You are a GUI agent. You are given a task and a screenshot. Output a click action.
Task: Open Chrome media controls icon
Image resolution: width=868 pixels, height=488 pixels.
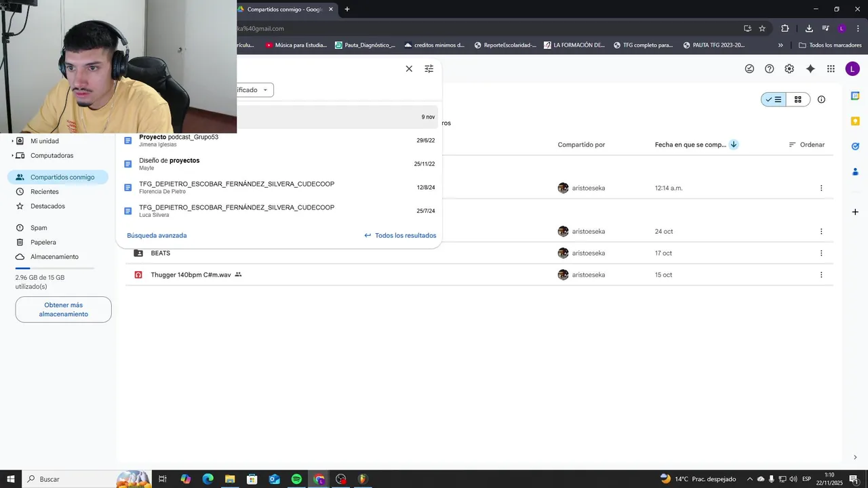coord(825,28)
